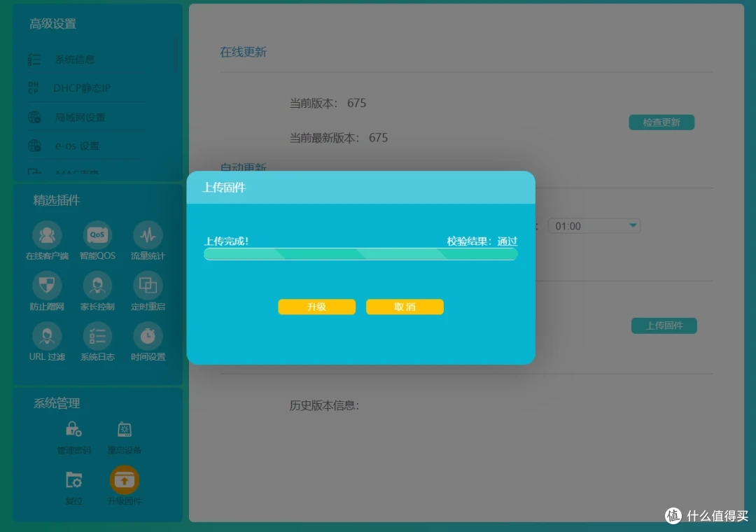
Task: Click the 升级固件 firmware upgrade icon
Action: click(x=125, y=480)
